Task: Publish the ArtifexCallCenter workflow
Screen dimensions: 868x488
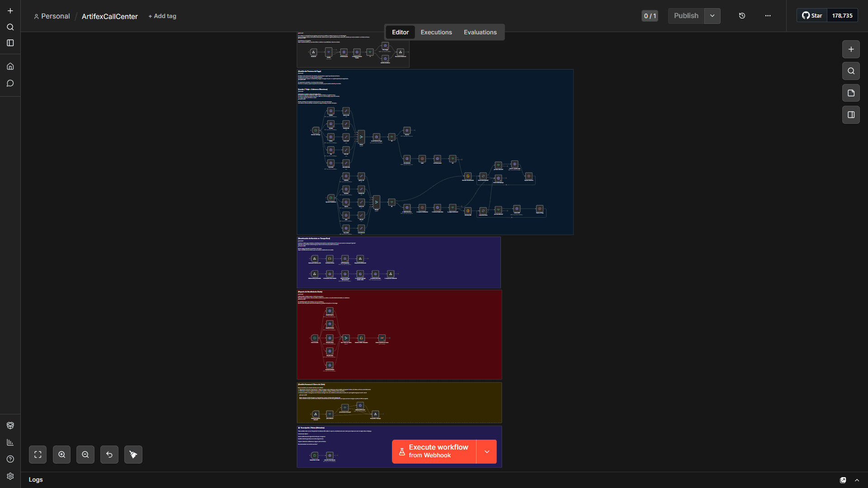Action: (x=686, y=16)
